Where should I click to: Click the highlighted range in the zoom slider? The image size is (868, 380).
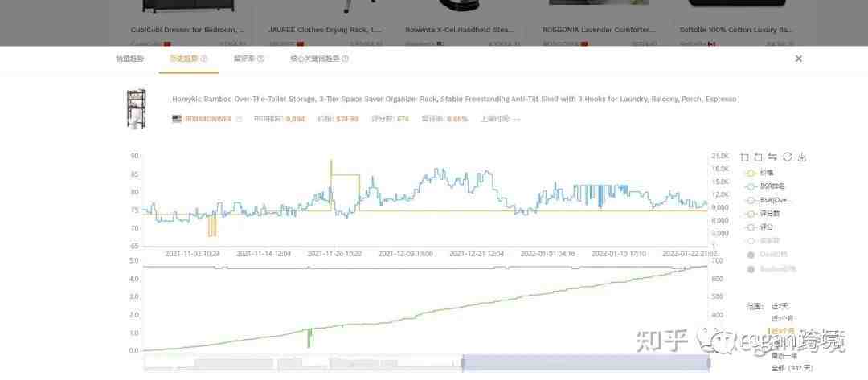click(585, 363)
